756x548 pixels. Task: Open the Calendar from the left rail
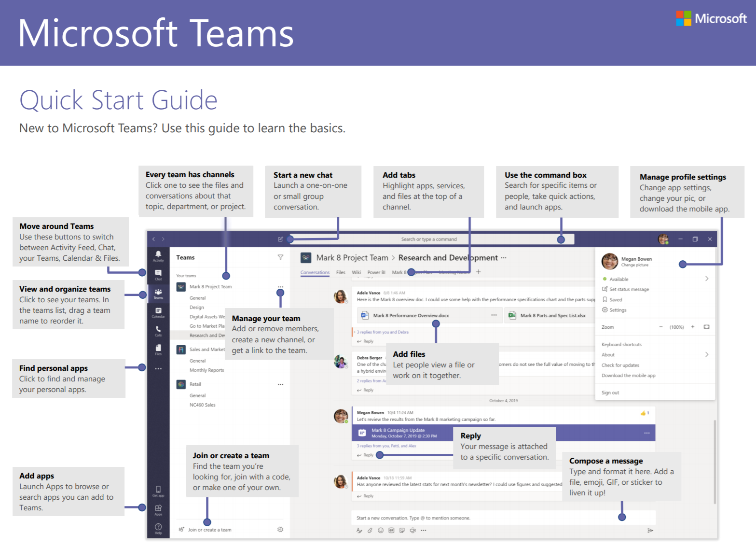point(158,312)
